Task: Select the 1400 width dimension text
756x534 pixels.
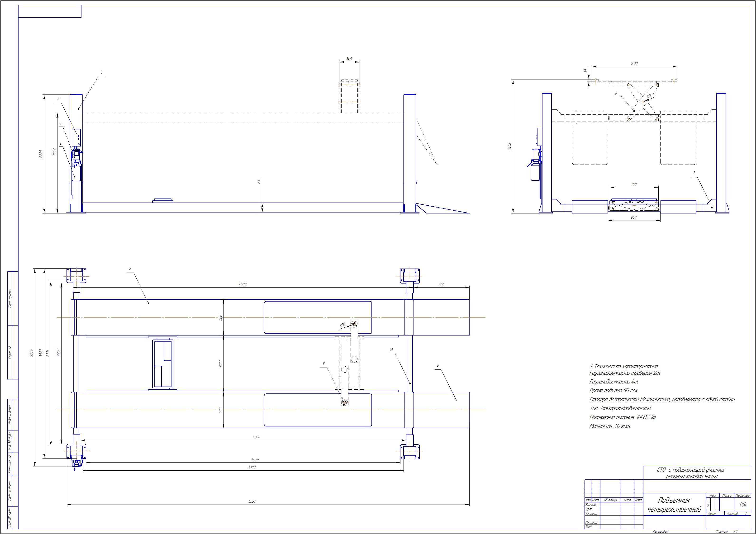Action: point(634,64)
